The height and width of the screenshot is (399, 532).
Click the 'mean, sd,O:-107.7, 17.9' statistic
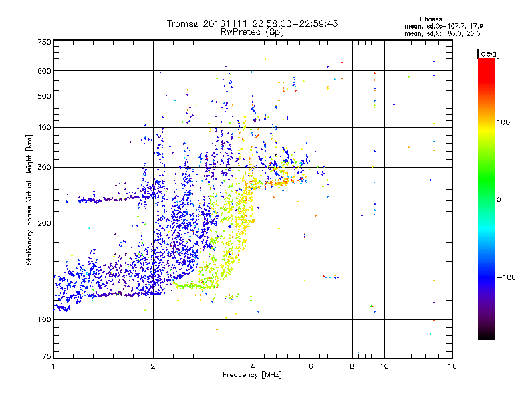tap(444, 26)
